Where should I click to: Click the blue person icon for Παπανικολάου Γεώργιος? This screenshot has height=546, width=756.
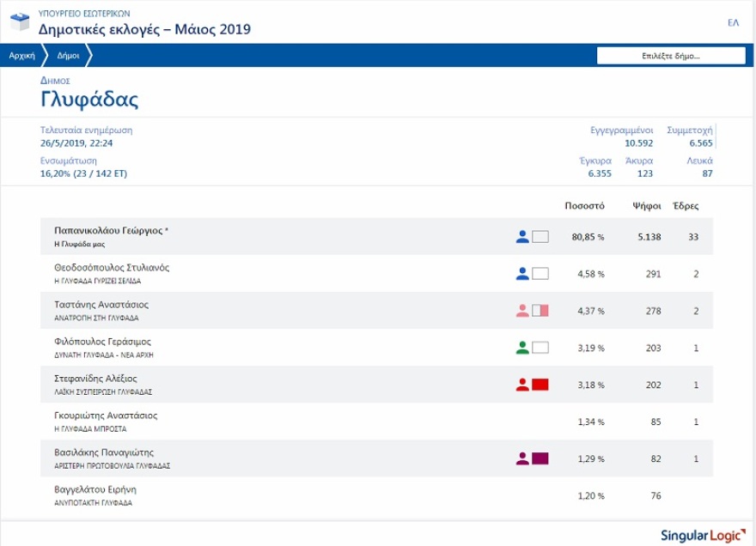tap(521, 236)
